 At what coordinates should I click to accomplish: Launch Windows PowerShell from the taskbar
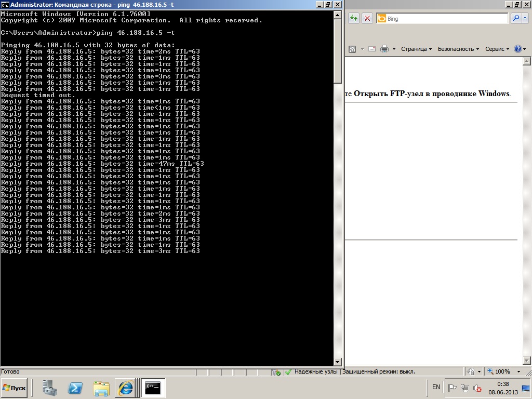coord(76,387)
